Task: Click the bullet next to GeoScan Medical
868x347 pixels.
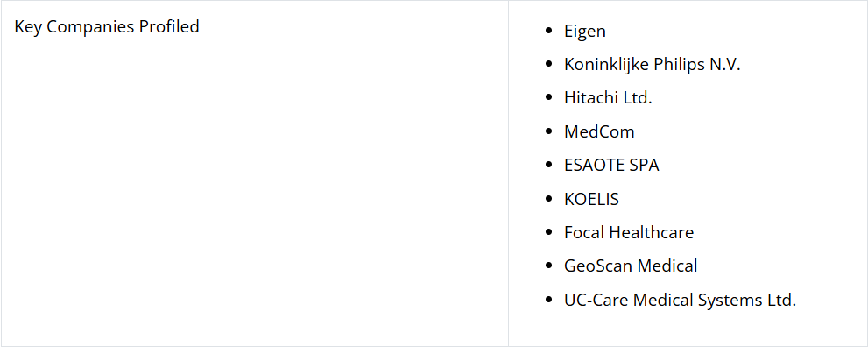Action: 548,266
